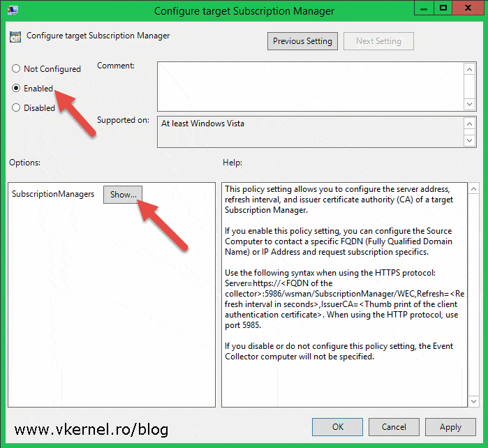Select the Not Configured radio button
This screenshot has width=488, height=448.
(x=16, y=68)
